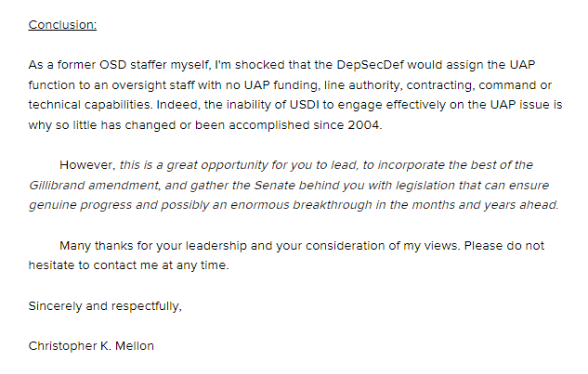
Task: Click the word However starting second paragraph
Action: tap(85, 165)
